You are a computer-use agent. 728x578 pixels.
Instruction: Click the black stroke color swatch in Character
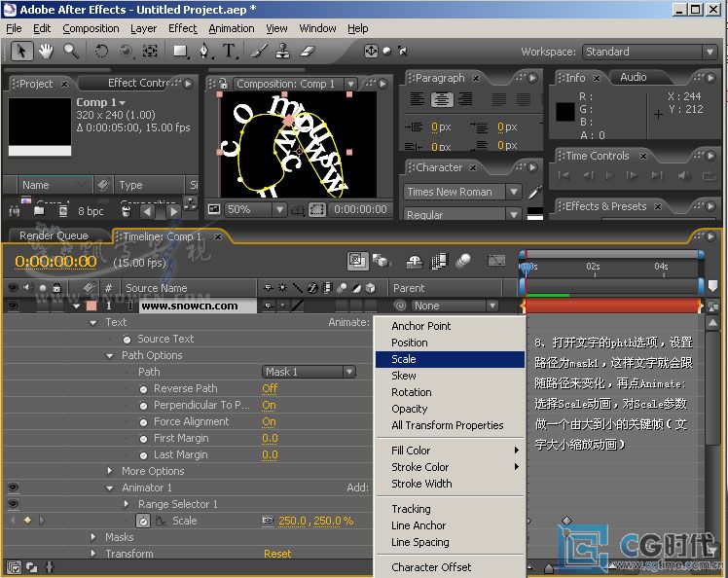[x=535, y=213]
